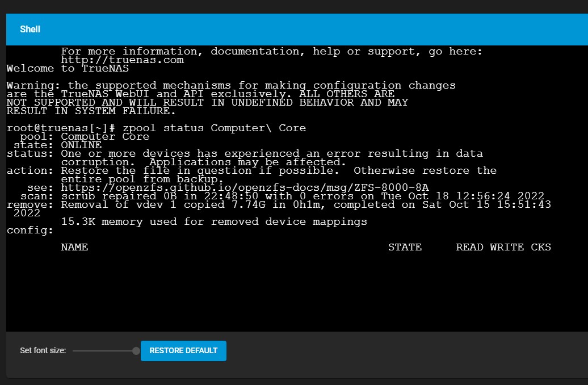Image resolution: width=588 pixels, height=385 pixels.
Task: Click the 'Set font size:' label
Action: (43, 350)
